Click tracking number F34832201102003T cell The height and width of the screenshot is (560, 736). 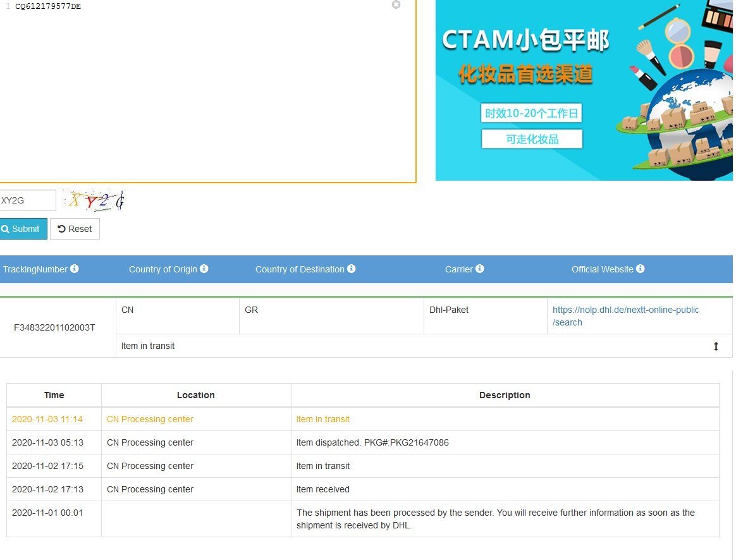(54, 327)
